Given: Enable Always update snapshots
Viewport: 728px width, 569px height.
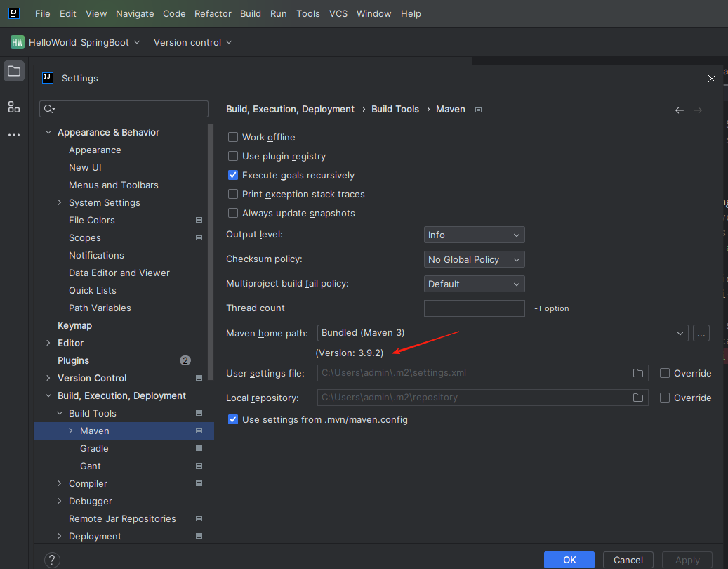Looking at the screenshot, I should point(233,214).
